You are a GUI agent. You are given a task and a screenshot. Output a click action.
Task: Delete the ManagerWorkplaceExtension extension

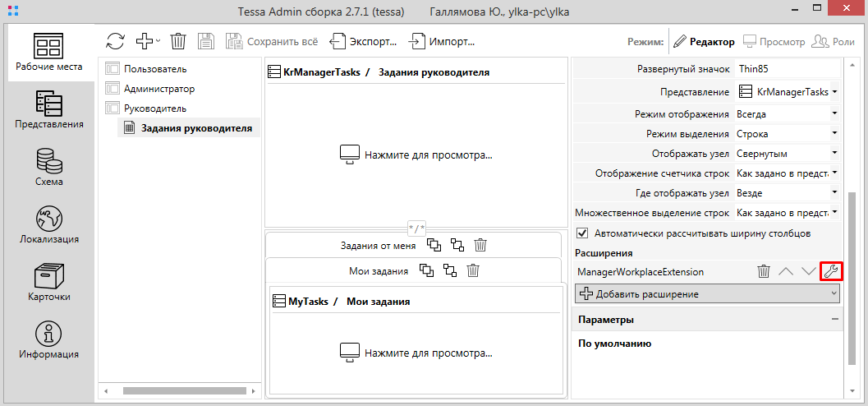click(x=763, y=271)
